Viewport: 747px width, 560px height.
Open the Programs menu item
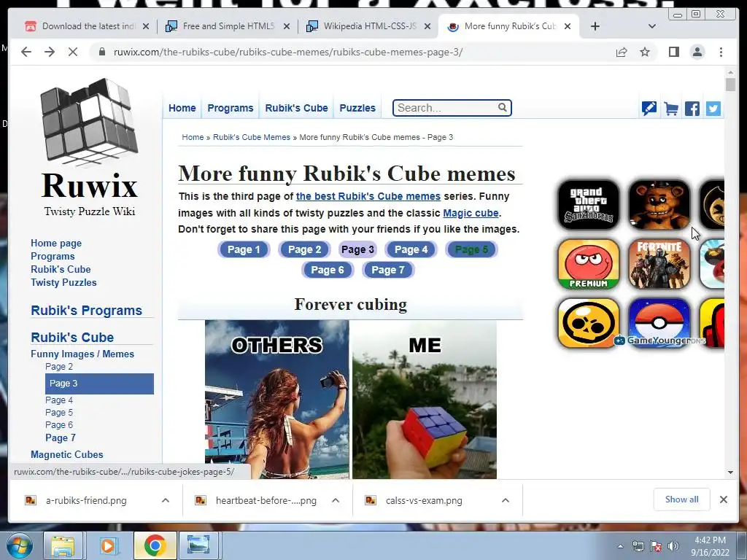230,108
